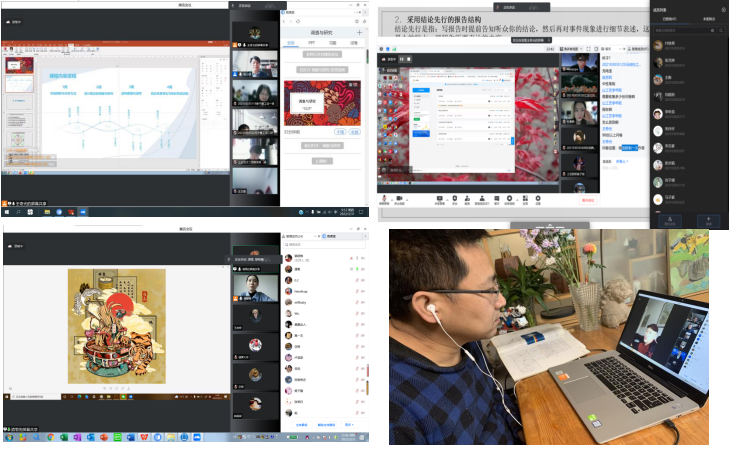Mute the microphone in meeting toolbar
The height and width of the screenshot is (452, 730).
pos(383,198)
